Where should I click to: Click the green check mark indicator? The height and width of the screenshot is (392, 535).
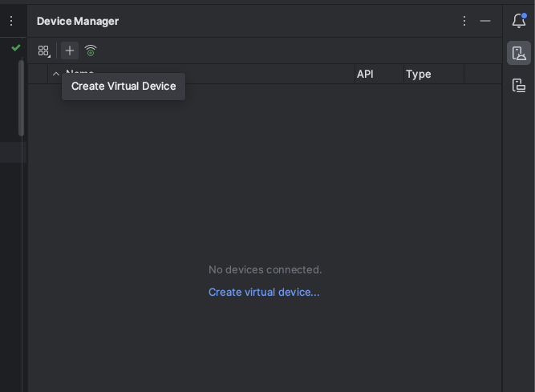pos(16,48)
